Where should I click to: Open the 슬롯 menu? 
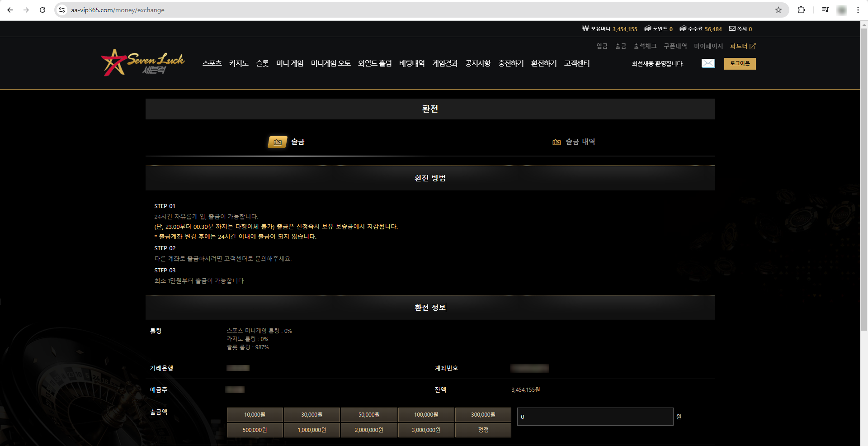(262, 63)
